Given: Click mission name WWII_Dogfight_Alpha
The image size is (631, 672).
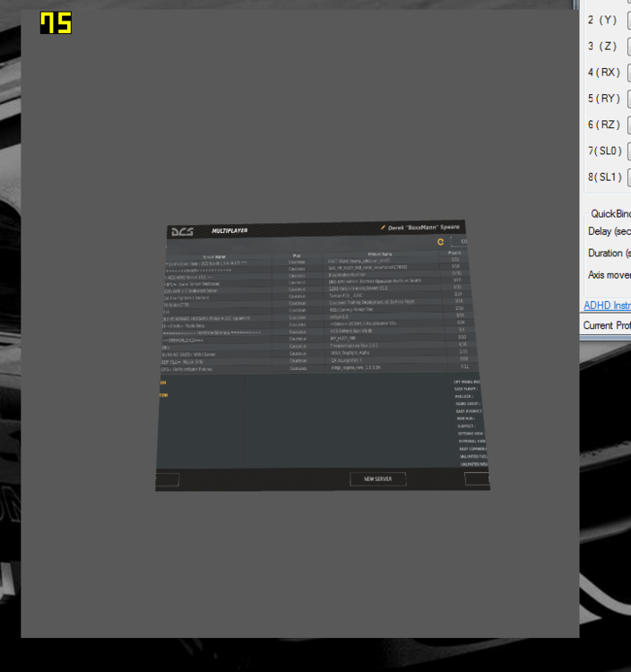Looking at the screenshot, I should (350, 353).
